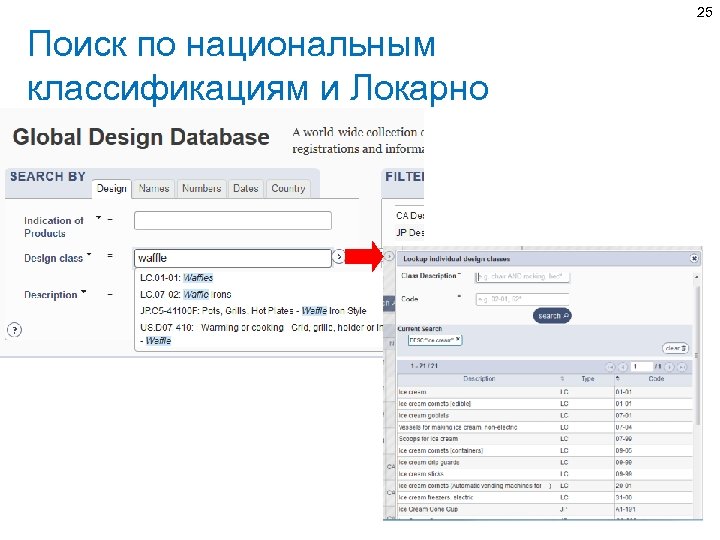Go to last results page
Viewport: 720px width, 540px height.
coord(682,367)
